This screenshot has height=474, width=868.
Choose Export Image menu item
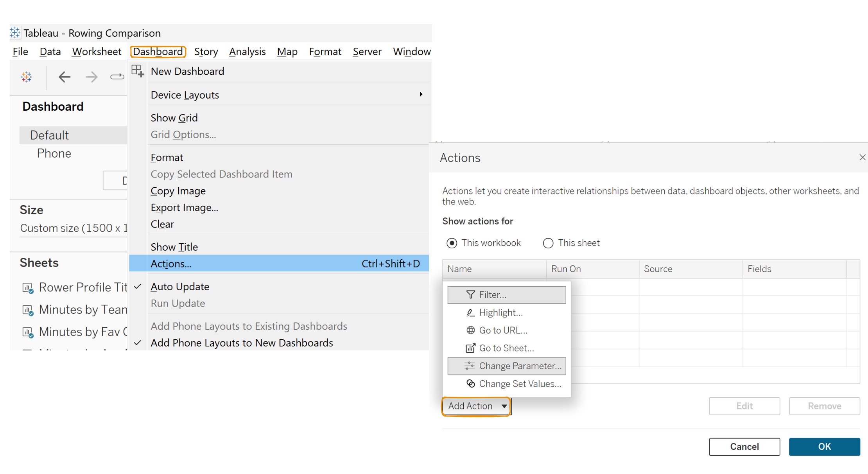279,208
